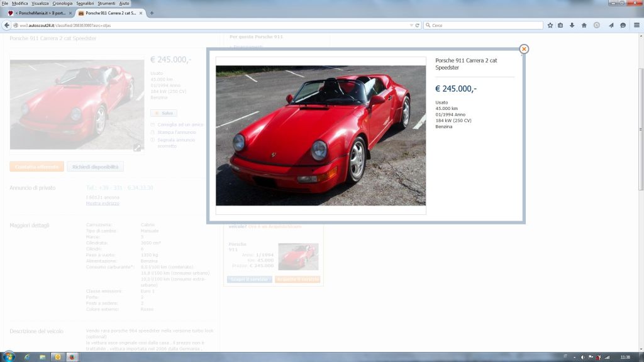Click the orange Acquista il servizio button
Viewport: 644px width, 362px height.
click(x=297, y=279)
